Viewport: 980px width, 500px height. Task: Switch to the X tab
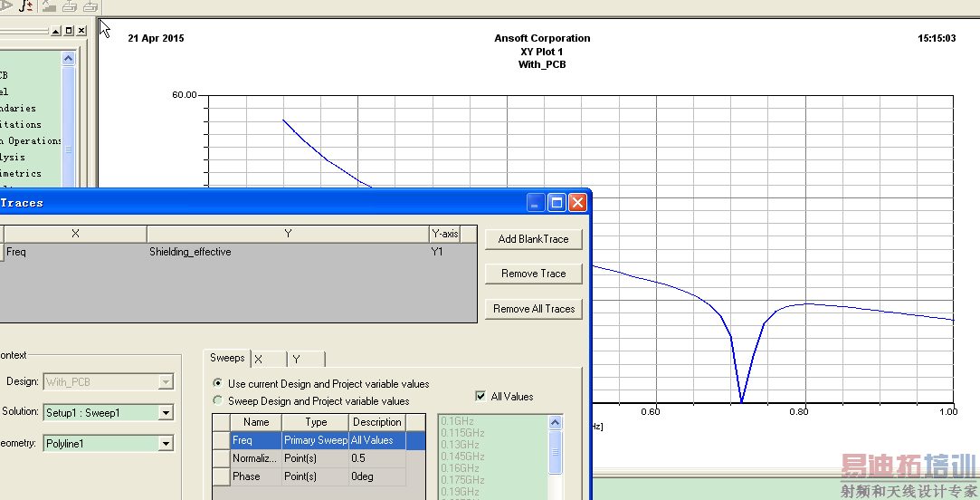pos(269,359)
